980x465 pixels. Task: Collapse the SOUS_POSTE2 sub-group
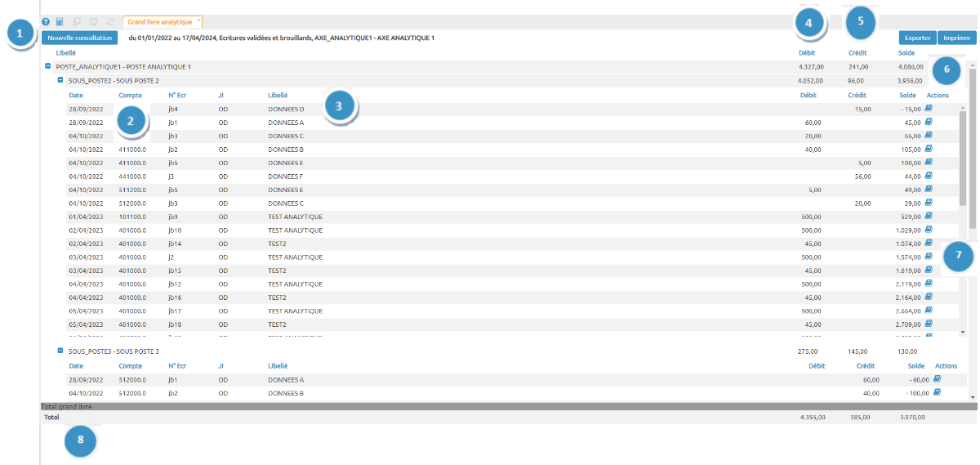60,80
